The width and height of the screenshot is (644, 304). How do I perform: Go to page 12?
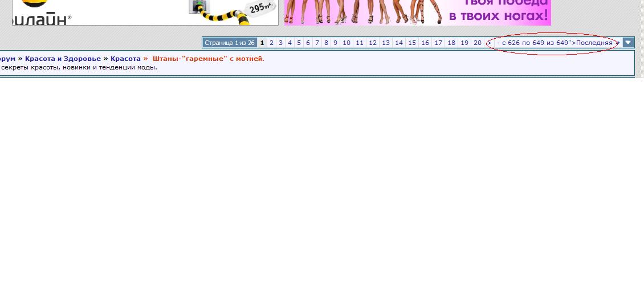click(x=373, y=43)
